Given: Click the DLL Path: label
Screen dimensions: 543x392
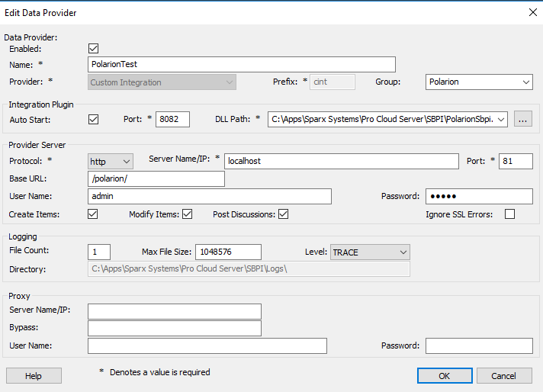Looking at the screenshot, I should [233, 119].
